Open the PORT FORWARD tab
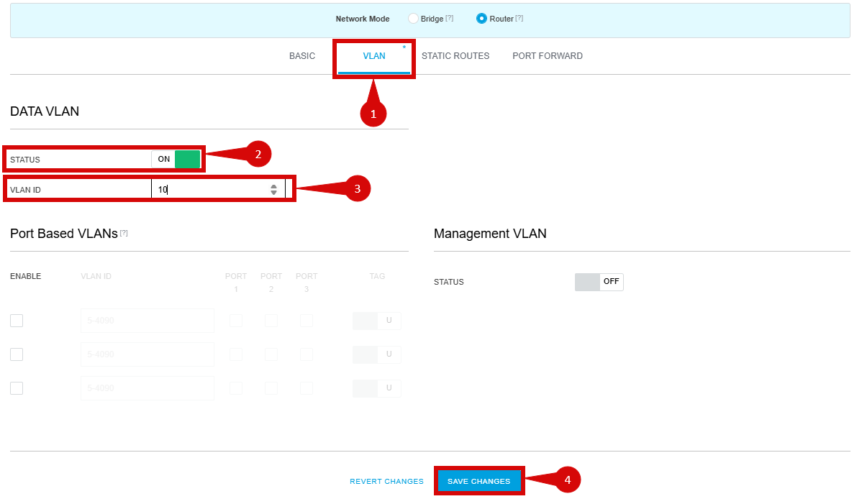Screen dimensions: 862x504 [548, 56]
